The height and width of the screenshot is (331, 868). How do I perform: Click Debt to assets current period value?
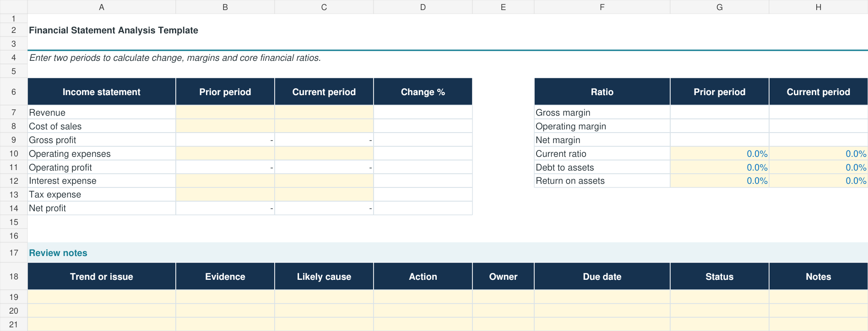[819, 167]
